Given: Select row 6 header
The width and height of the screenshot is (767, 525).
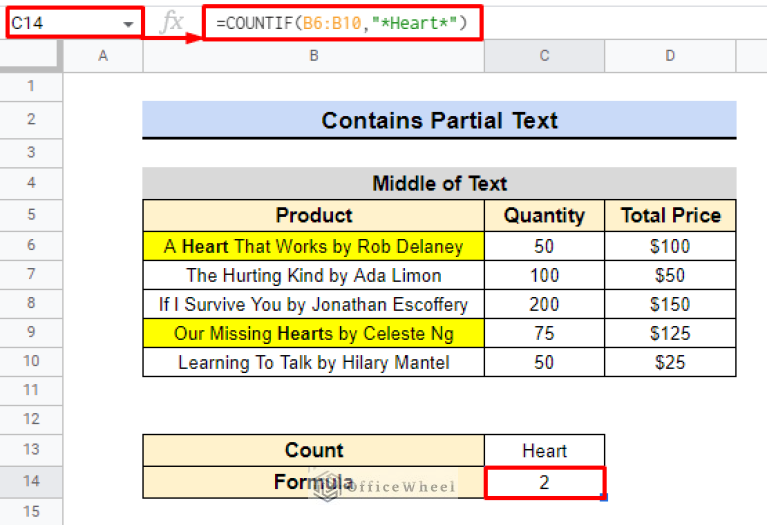Looking at the screenshot, I should [31, 246].
